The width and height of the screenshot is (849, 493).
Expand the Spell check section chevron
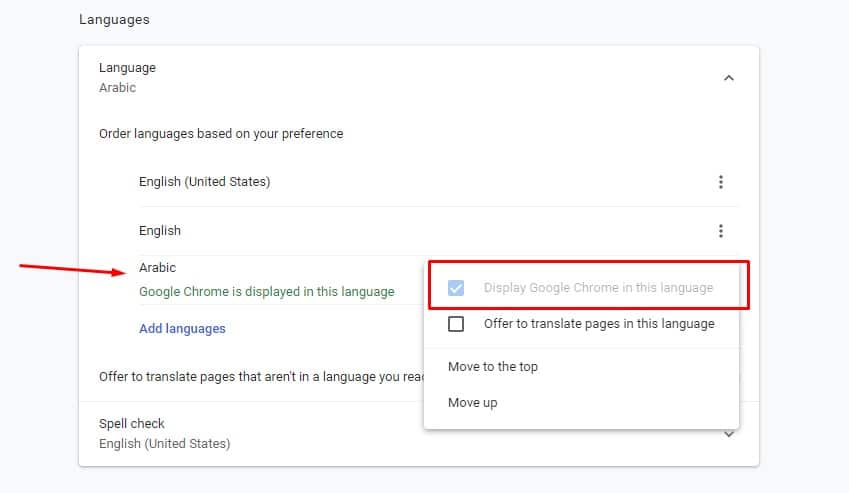click(x=729, y=433)
